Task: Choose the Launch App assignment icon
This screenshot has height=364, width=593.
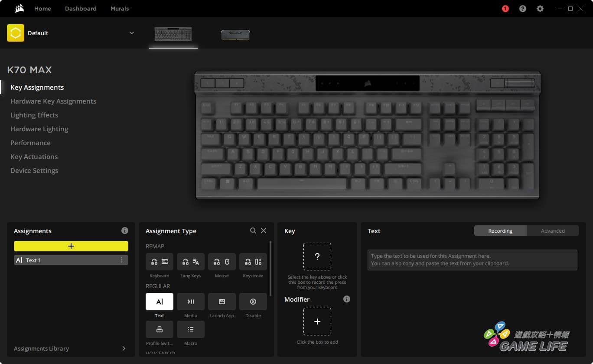Action: coord(222,302)
